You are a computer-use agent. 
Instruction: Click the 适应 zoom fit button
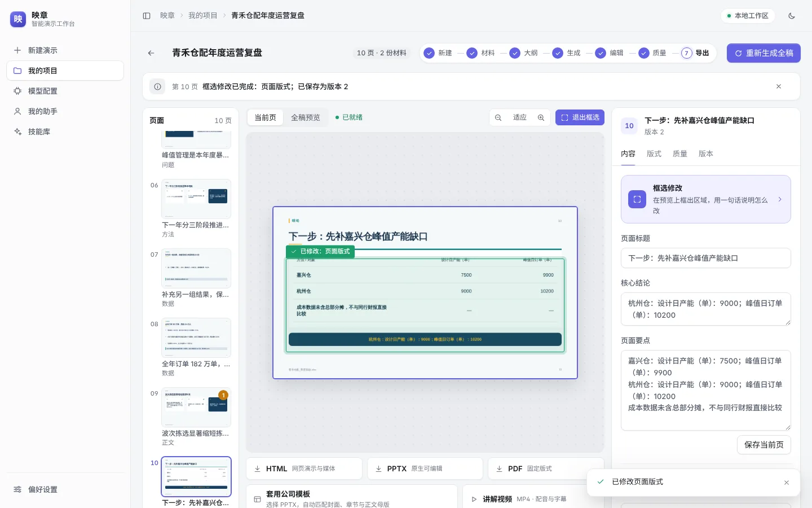(520, 117)
